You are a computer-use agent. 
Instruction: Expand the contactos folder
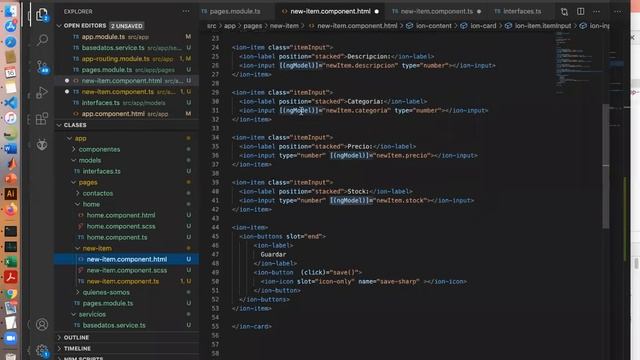coord(127,193)
